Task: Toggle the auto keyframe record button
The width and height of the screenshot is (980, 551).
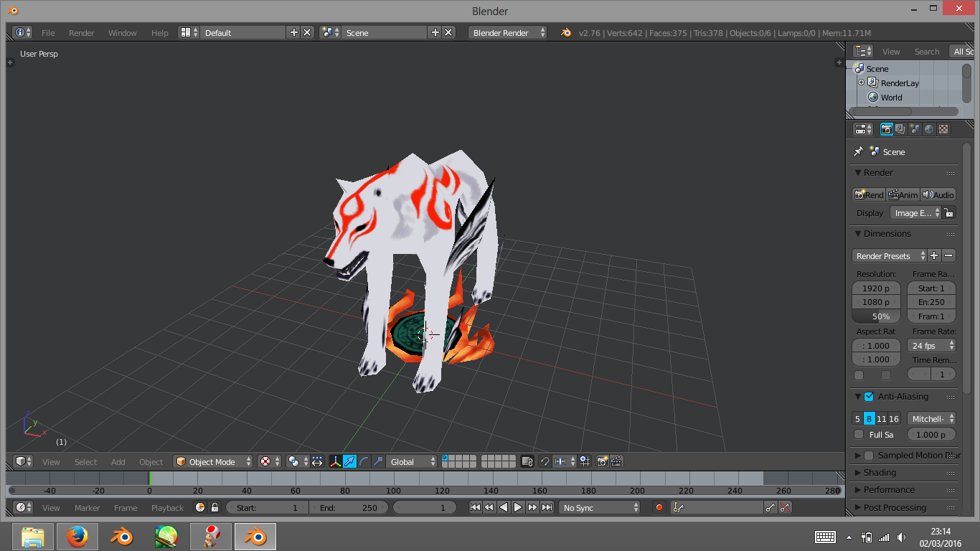Action: [x=659, y=507]
